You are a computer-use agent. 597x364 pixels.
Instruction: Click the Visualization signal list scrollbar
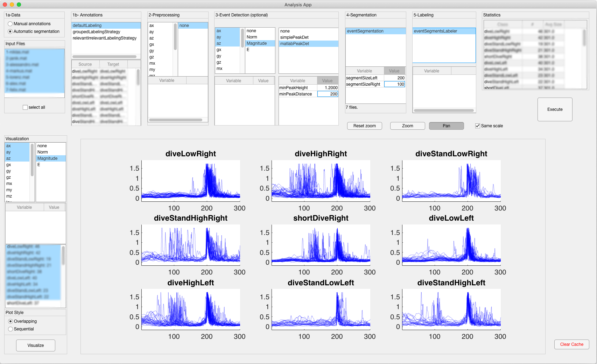click(32, 159)
